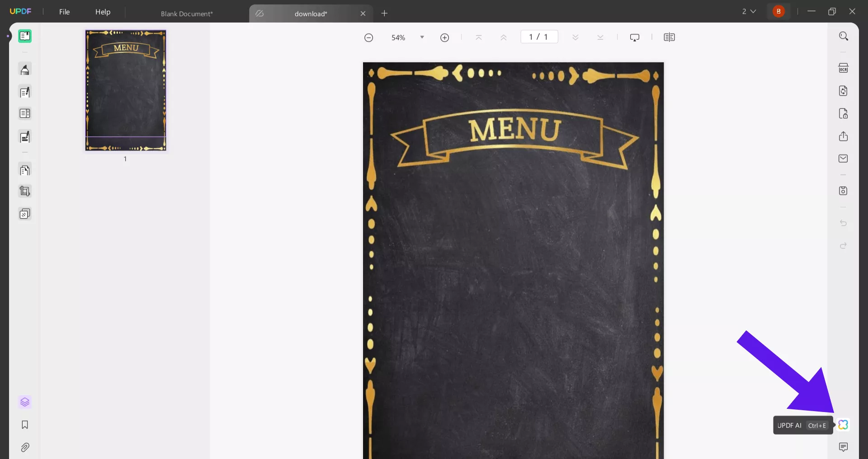Select the download tab

coord(311,14)
